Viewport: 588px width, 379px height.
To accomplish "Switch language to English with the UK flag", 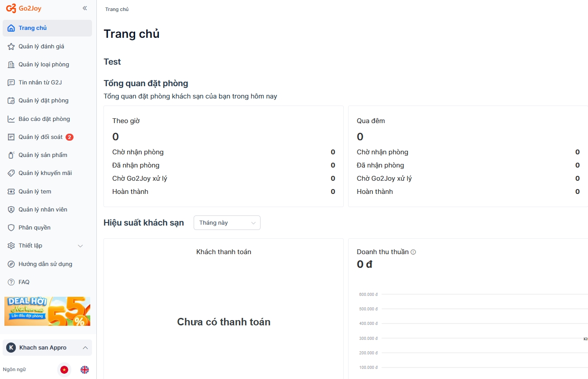I will click(85, 370).
